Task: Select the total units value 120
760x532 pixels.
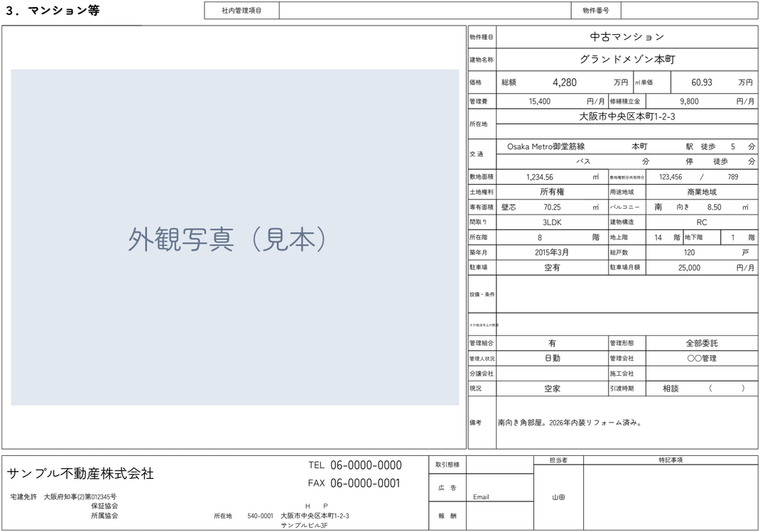Action: (x=689, y=252)
